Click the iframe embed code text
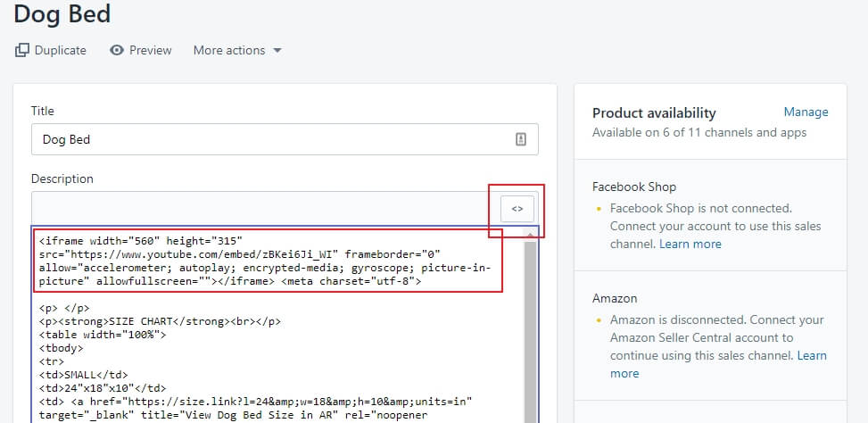The width and height of the screenshot is (868, 423). (x=265, y=261)
